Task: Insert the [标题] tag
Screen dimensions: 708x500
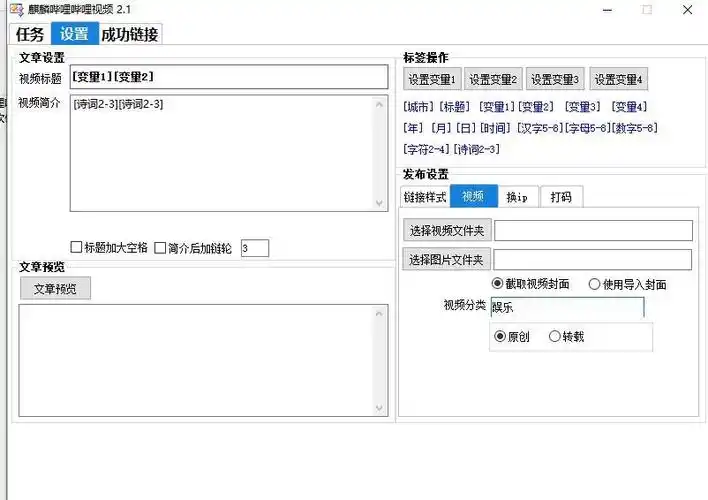Action: coord(455,107)
